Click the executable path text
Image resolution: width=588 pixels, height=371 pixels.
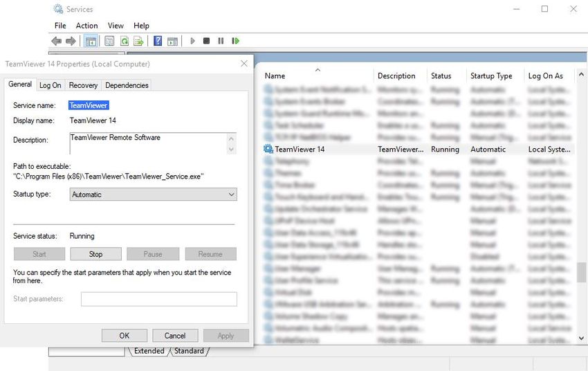(109, 177)
